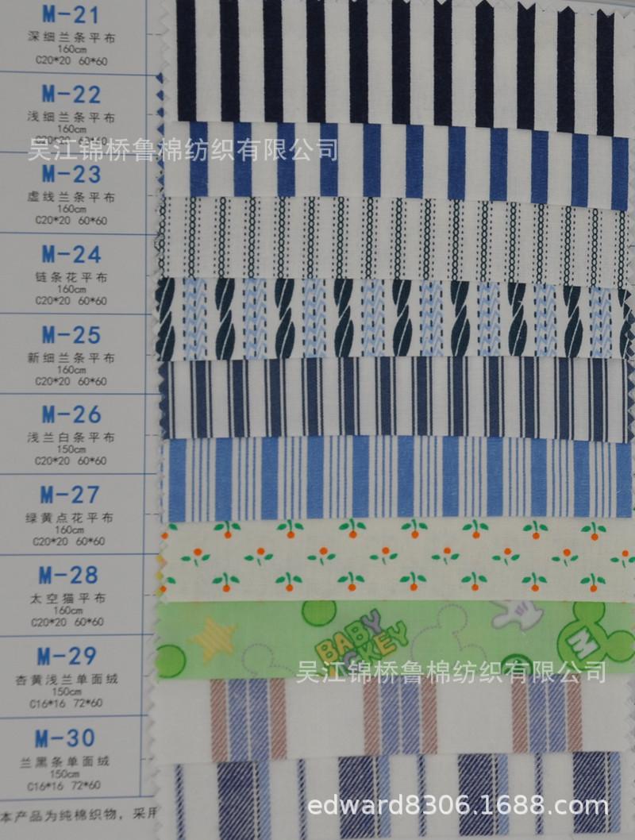Click the M-25 fabric code label
The image size is (635, 840).
(71, 335)
